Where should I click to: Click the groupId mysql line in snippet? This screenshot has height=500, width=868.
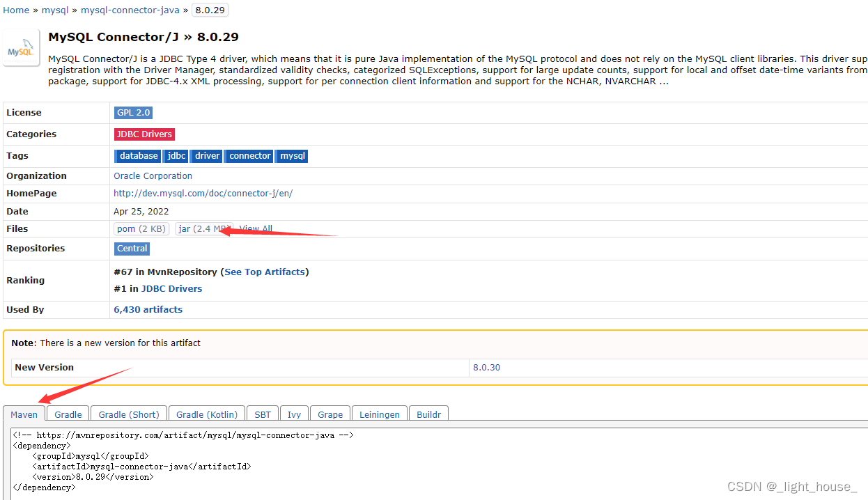pyautogui.click(x=90, y=456)
